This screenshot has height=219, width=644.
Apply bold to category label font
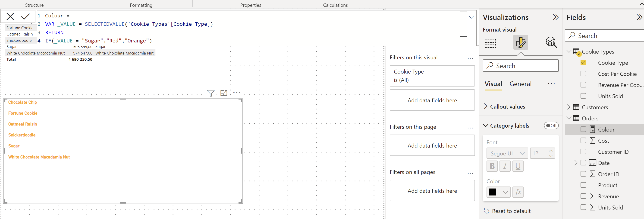(492, 166)
